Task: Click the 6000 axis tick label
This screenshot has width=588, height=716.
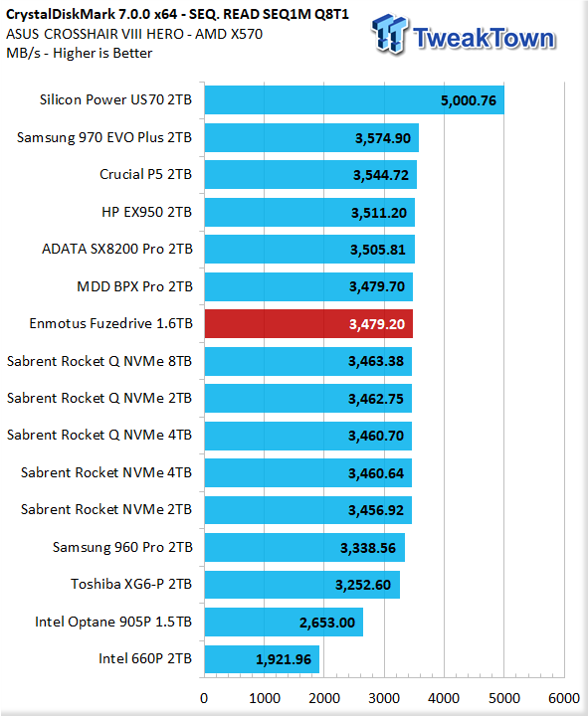Action: pos(564,698)
